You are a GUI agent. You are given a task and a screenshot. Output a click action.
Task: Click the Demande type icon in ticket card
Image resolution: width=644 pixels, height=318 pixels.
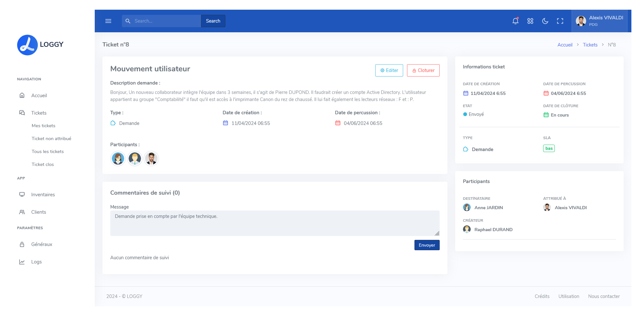[x=113, y=123]
